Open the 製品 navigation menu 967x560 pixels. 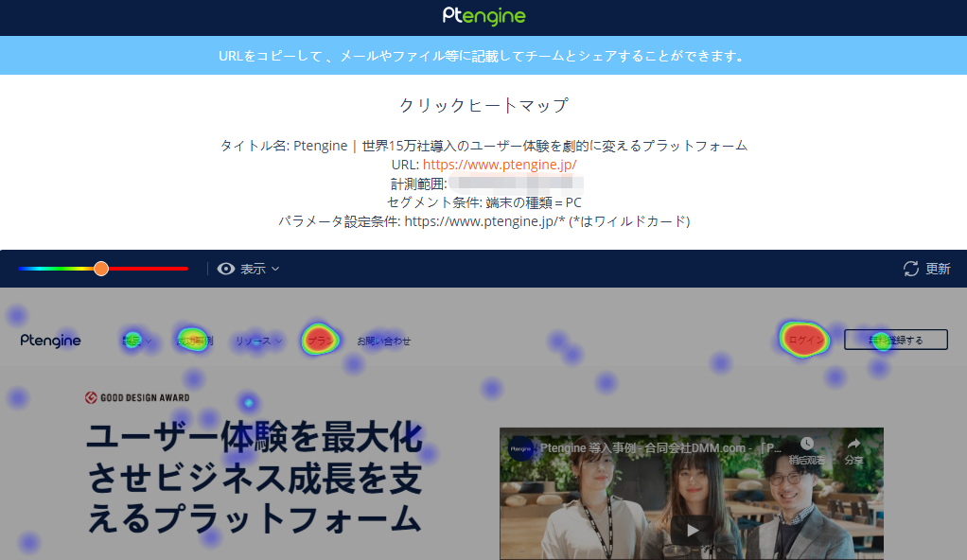[136, 341]
